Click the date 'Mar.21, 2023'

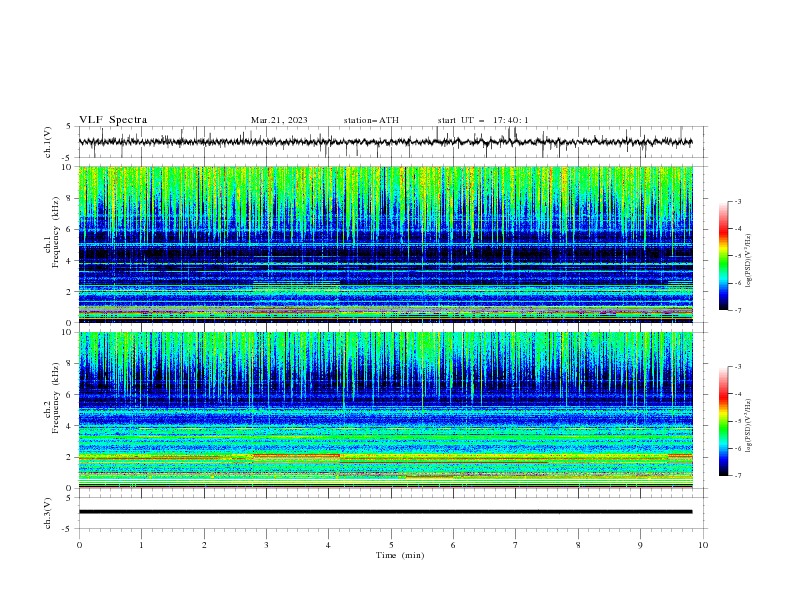click(279, 120)
